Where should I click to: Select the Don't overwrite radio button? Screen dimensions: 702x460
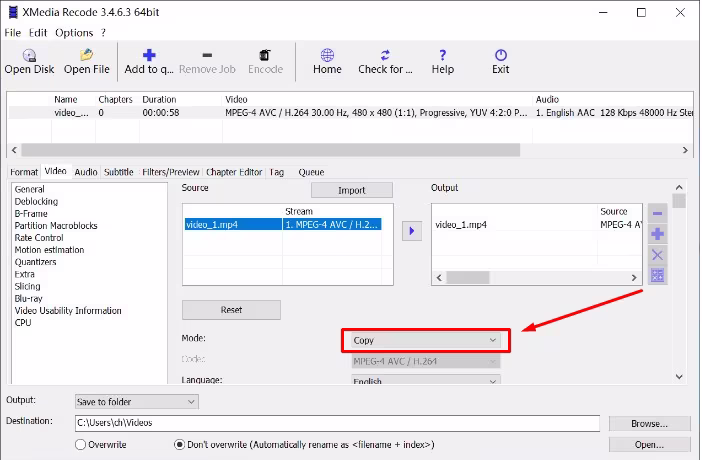(x=179, y=445)
